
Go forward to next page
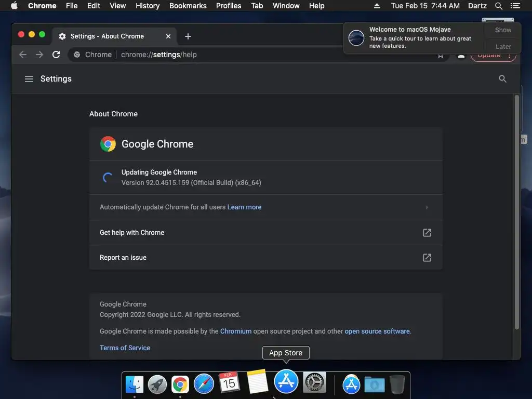tap(39, 55)
